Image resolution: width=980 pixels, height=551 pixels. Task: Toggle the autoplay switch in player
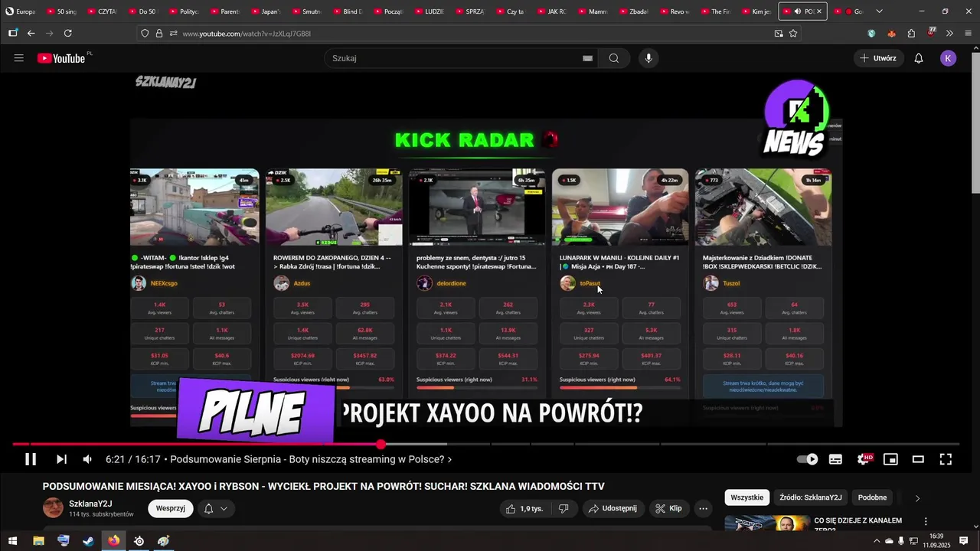(x=808, y=459)
